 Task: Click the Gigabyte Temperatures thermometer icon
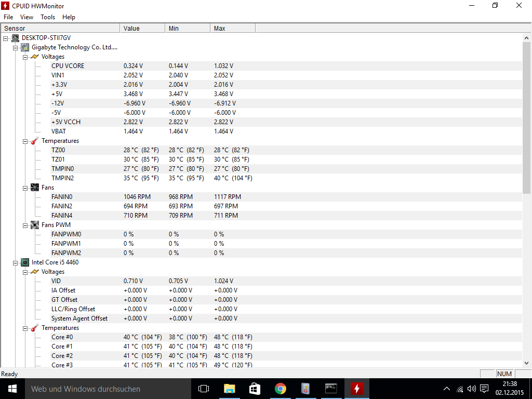click(35, 141)
